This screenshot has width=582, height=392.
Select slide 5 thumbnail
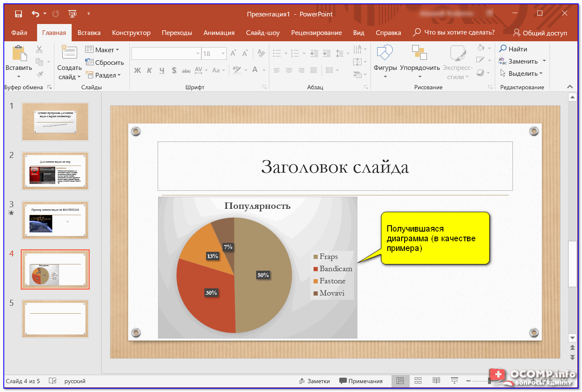pos(55,319)
